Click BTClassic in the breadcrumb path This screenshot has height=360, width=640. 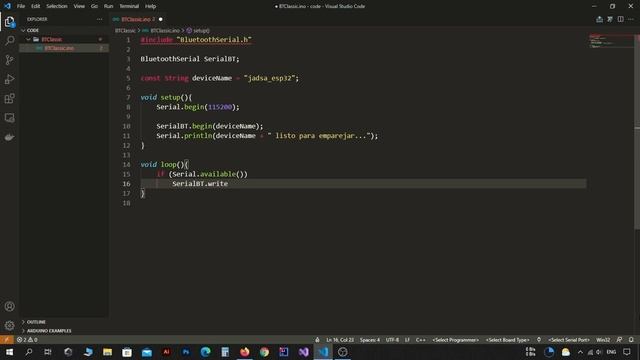pyautogui.click(x=125, y=31)
